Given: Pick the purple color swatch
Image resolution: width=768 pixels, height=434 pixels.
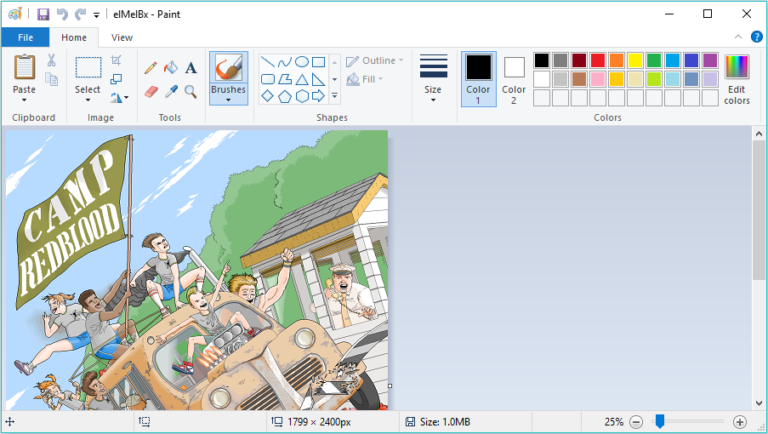Looking at the screenshot, I should point(710,60).
